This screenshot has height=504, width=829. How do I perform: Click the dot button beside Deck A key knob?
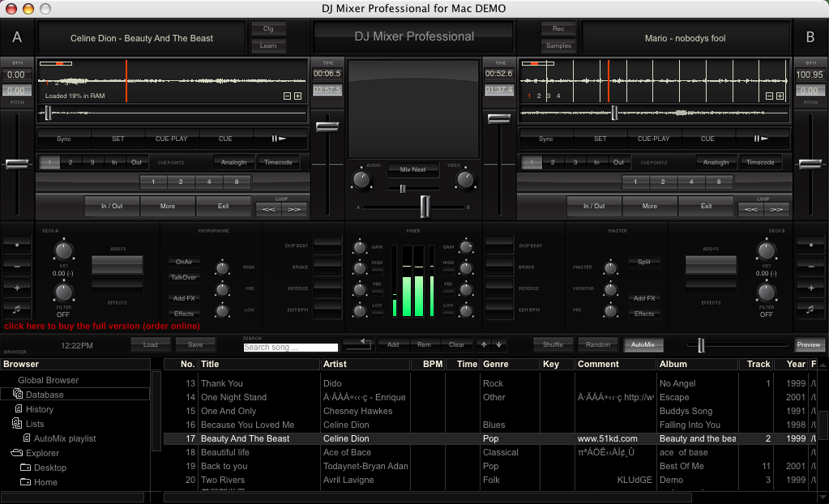coord(17,245)
